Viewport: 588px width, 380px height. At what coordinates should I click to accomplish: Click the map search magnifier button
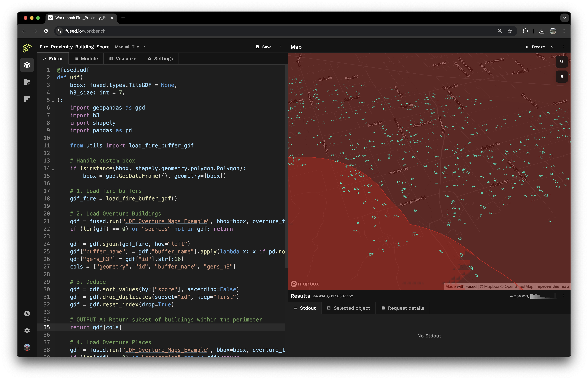coord(562,62)
